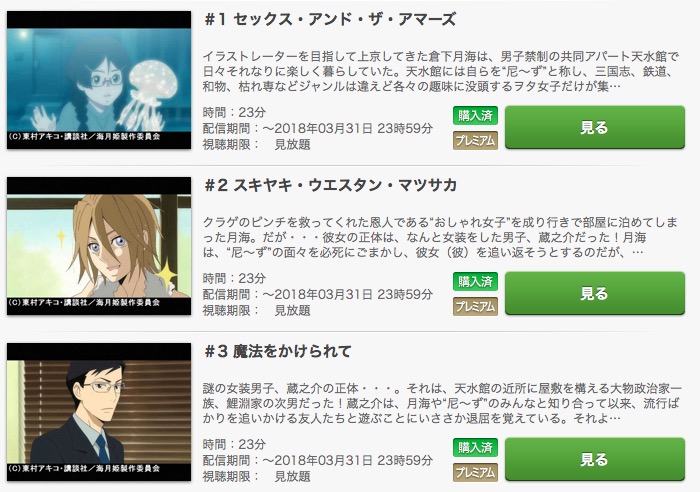Click the 購入済 badge for episode #1
This screenshot has width=700, height=492.
tap(475, 116)
